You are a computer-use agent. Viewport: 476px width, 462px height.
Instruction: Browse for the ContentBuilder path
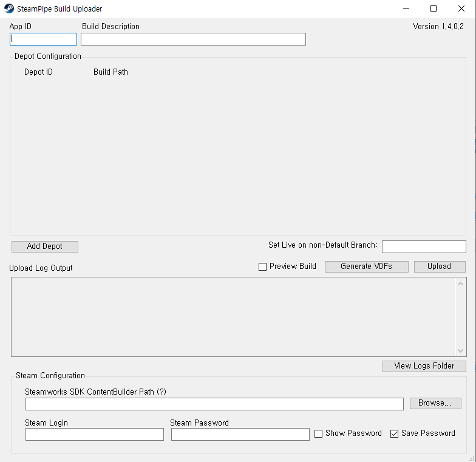435,403
